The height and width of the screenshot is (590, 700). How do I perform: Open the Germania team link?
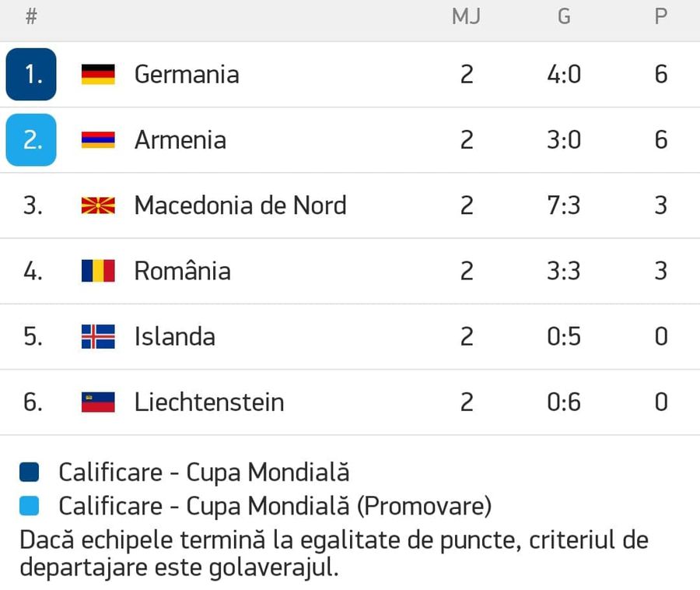[x=187, y=75]
